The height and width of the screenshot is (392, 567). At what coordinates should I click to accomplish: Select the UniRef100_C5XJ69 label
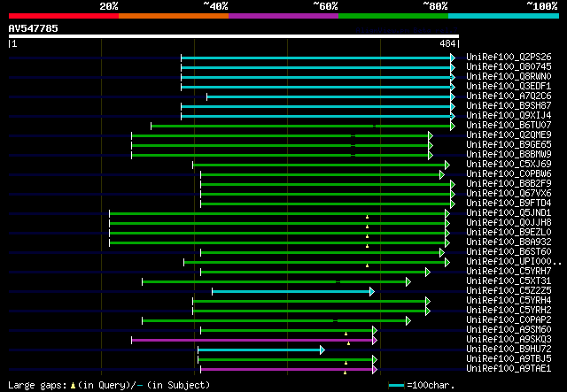point(509,165)
